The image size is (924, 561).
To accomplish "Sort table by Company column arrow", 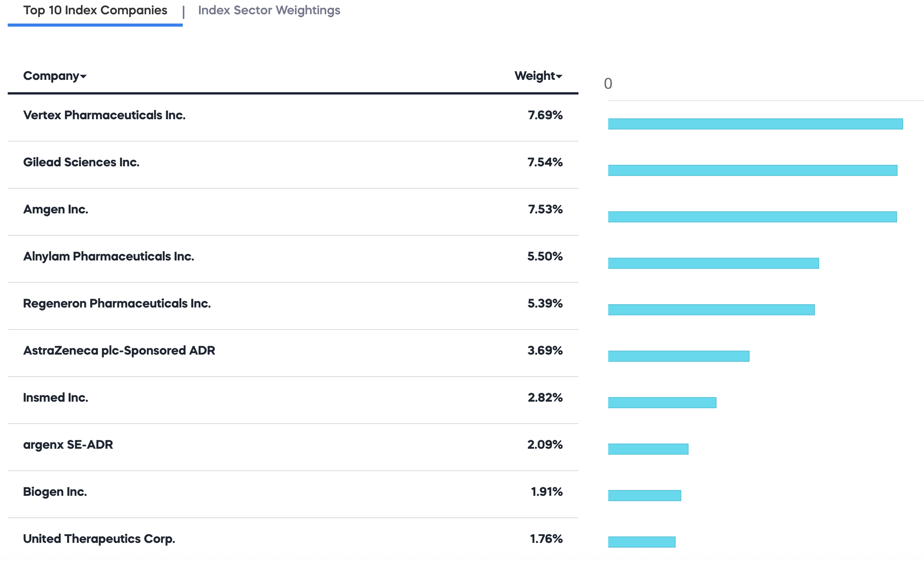I will click(x=83, y=76).
